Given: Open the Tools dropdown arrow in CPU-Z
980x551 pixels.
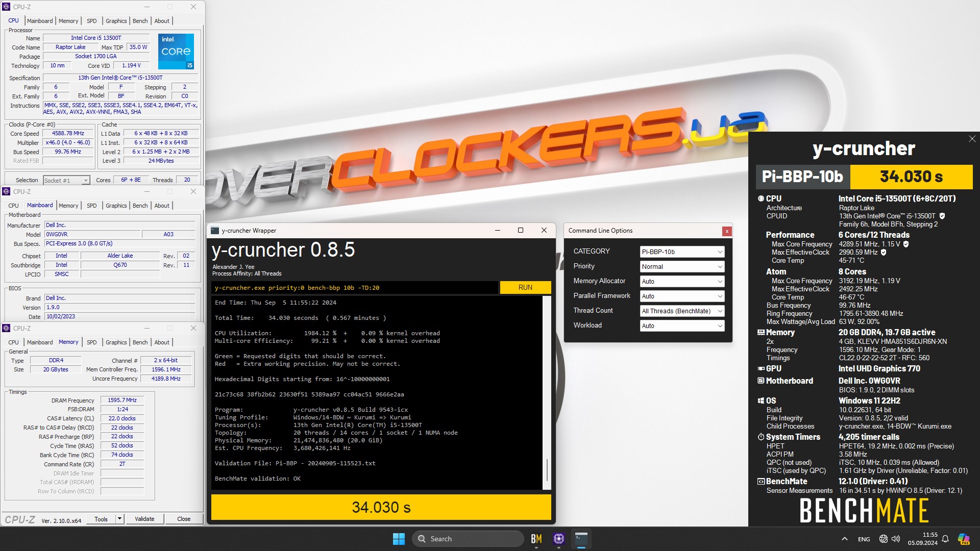Looking at the screenshot, I should tap(119, 519).
